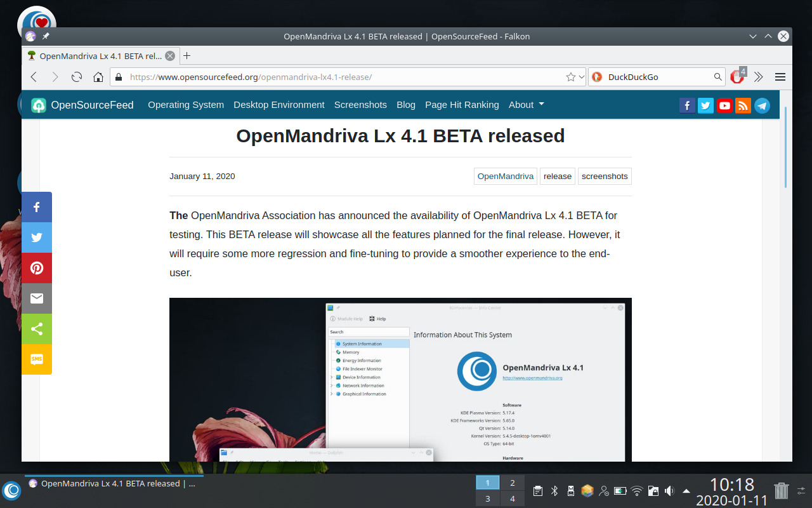This screenshot has height=508, width=812.
Task: Expand hidden system tray icons arrow
Action: (x=686, y=490)
